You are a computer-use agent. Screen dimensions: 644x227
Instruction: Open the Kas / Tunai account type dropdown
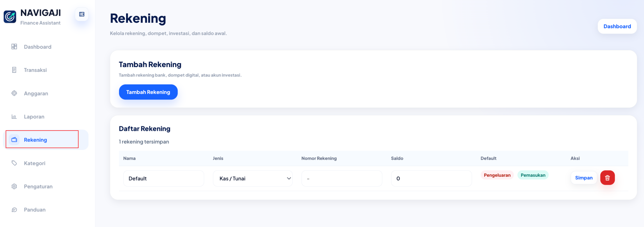coord(253,178)
